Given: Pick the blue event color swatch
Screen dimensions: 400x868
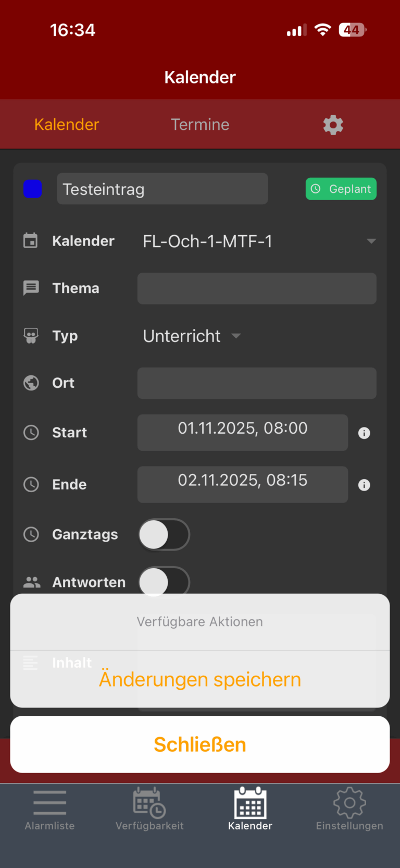Looking at the screenshot, I should tap(32, 189).
